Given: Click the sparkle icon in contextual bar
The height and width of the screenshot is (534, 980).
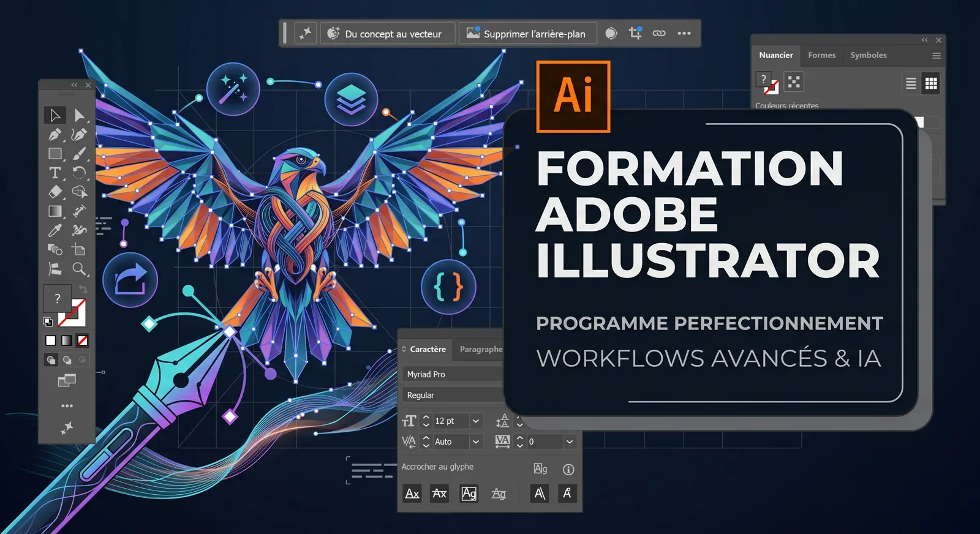Looking at the screenshot, I should coord(305,33).
